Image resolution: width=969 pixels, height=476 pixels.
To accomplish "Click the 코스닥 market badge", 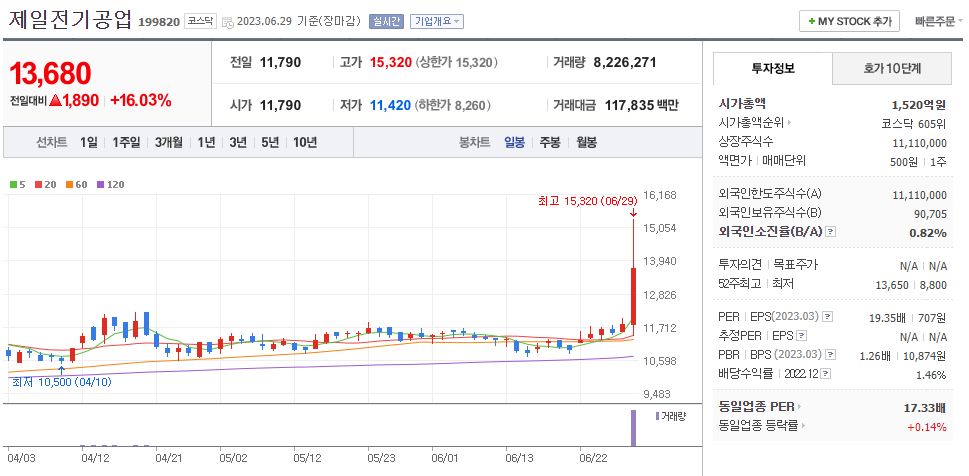I will point(201,21).
